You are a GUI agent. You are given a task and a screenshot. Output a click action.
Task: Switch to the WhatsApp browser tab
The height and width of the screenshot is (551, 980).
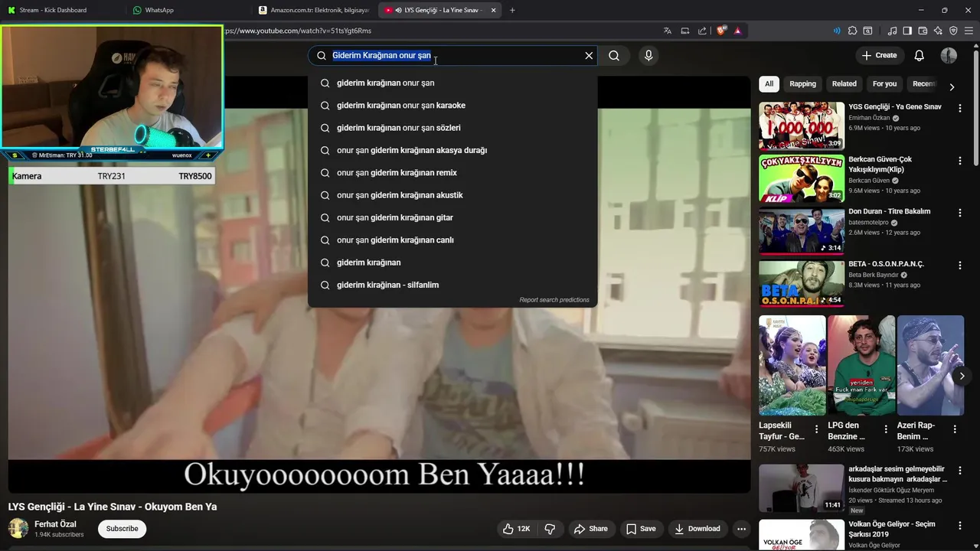[x=188, y=10]
